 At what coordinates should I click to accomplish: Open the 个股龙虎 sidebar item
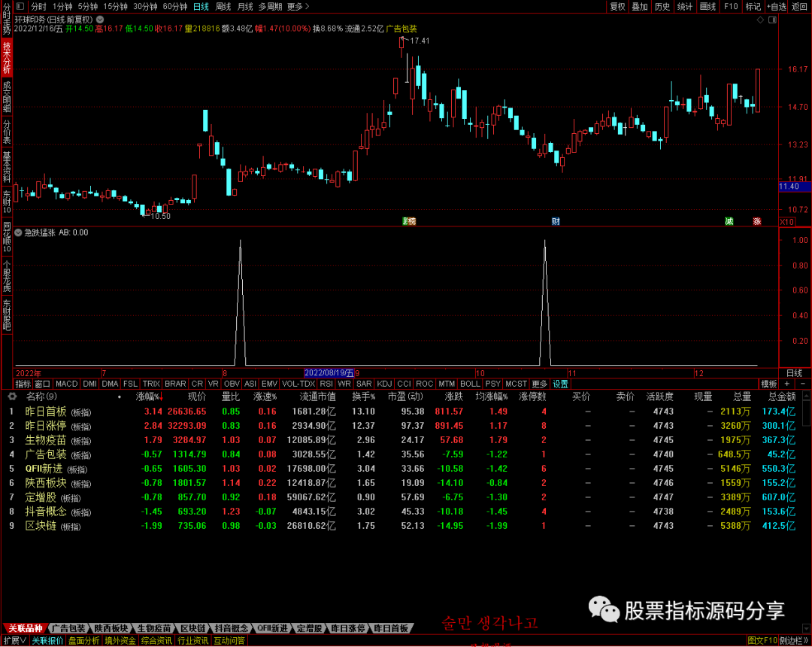pos(6,275)
